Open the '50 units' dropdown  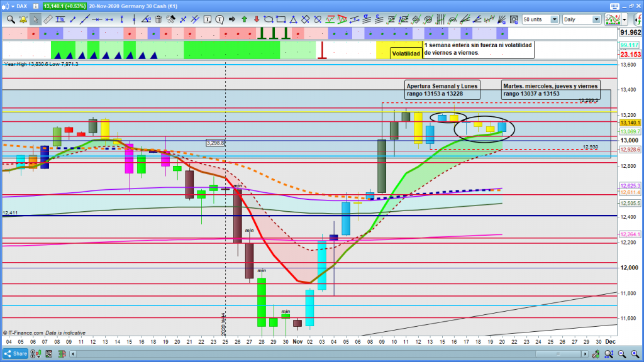pyautogui.click(x=554, y=19)
